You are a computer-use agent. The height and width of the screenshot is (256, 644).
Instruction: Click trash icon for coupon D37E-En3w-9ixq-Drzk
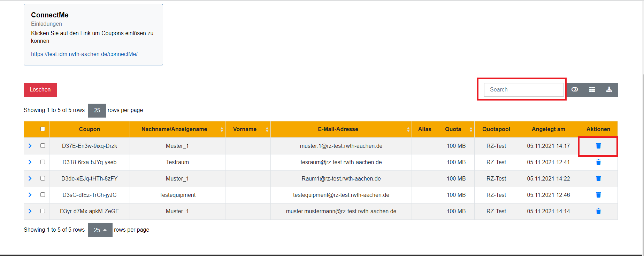[598, 146]
